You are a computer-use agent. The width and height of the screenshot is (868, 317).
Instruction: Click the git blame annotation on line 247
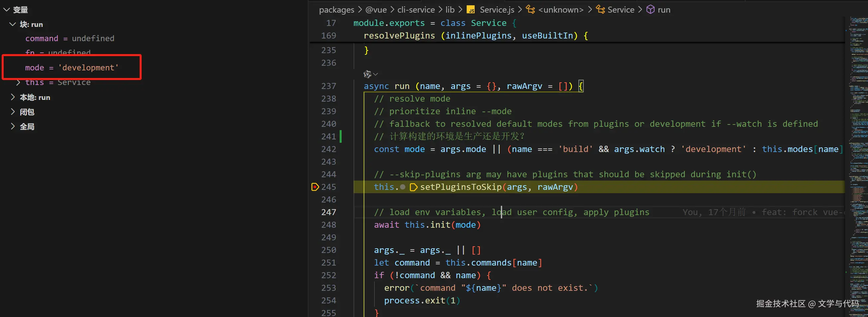[763, 212]
